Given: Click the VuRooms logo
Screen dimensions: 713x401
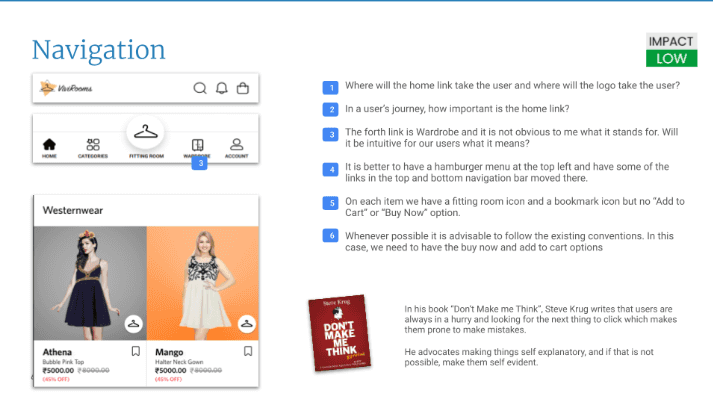Looking at the screenshot, I should click(x=66, y=88).
